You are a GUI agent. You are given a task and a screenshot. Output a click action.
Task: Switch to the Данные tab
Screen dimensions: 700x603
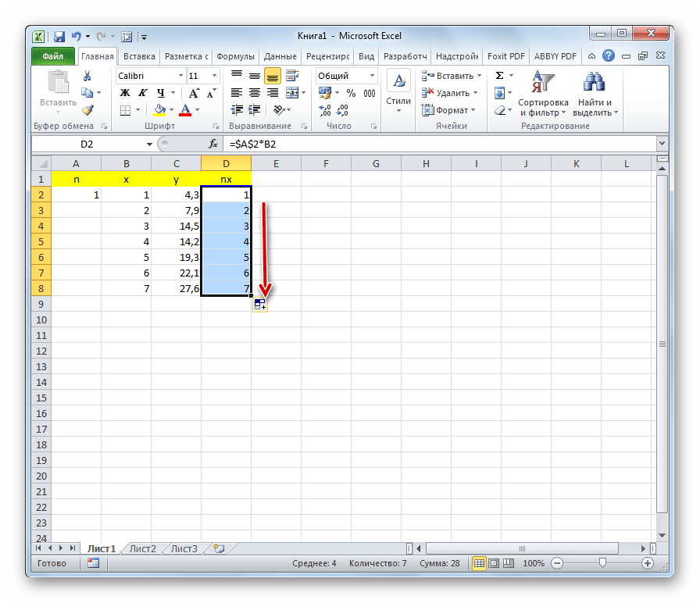point(280,56)
